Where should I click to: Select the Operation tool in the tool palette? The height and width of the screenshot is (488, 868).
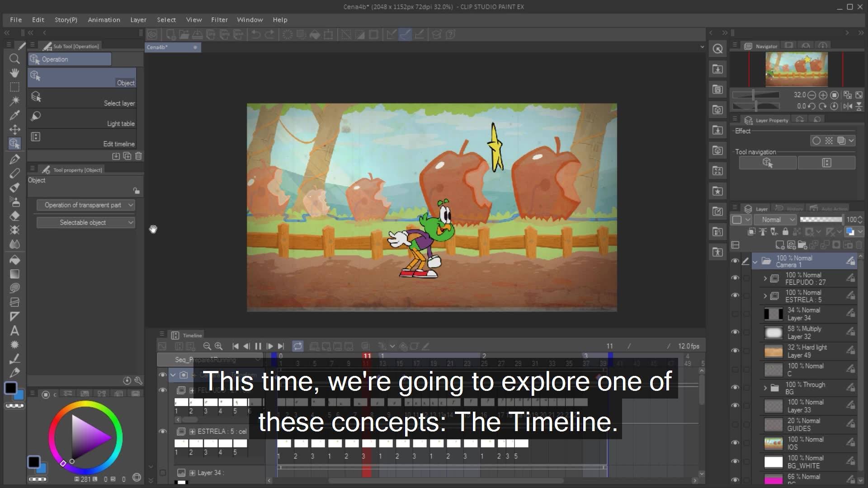point(14,144)
